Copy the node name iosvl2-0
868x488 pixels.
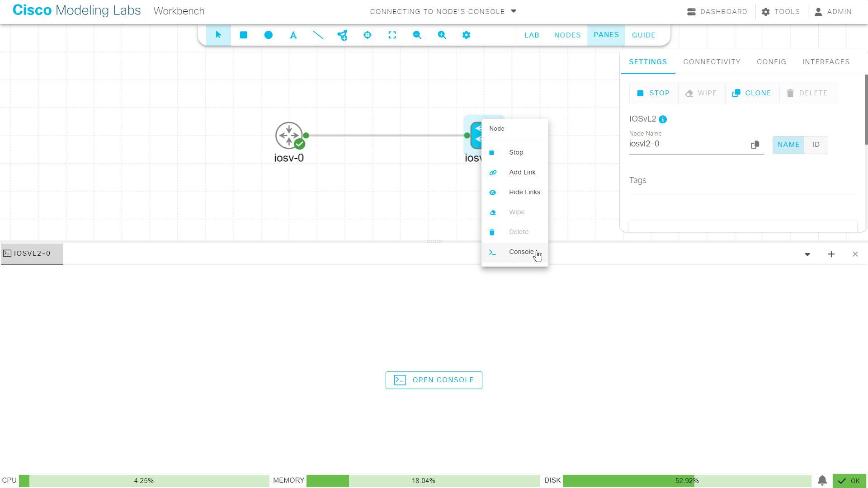pos(755,144)
